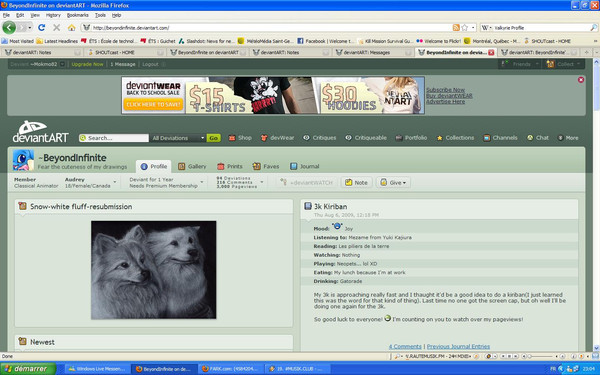Viewport: 600px width, 375px height.
Task: Open the deviantART logo home link
Action: point(40,132)
